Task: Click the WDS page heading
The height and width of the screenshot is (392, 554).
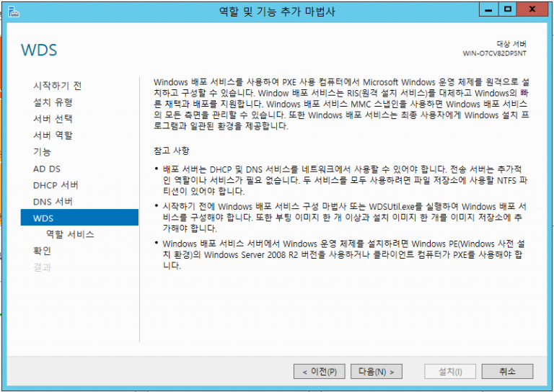Action: click(x=39, y=50)
